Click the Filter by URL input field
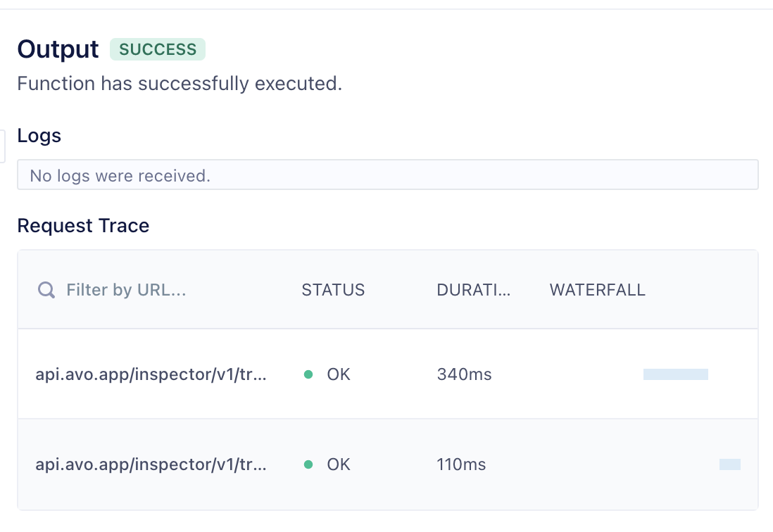Viewport: 773px width, 532px height. tap(127, 289)
